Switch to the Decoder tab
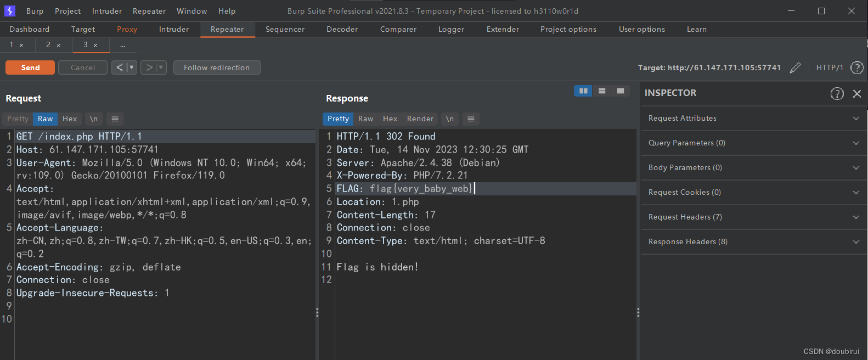868x360 pixels. (x=342, y=30)
